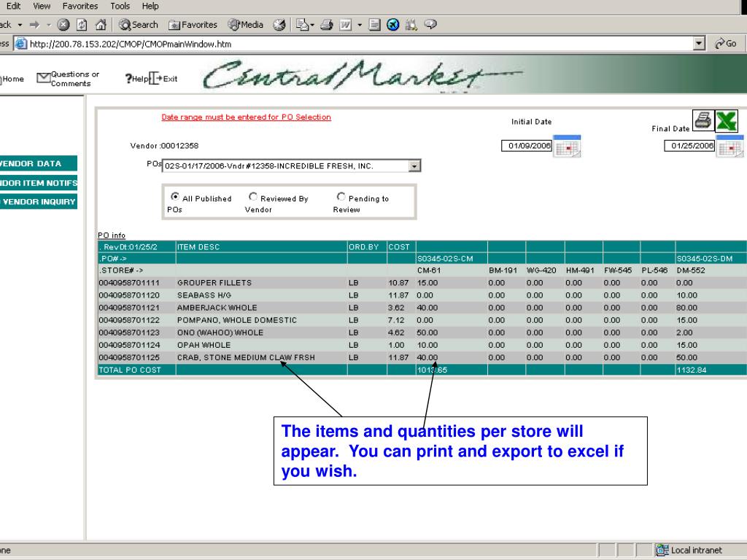The height and width of the screenshot is (560, 747).
Task: Open VENDOR ITEM NOTIFS sidebar button
Action: coord(38,183)
